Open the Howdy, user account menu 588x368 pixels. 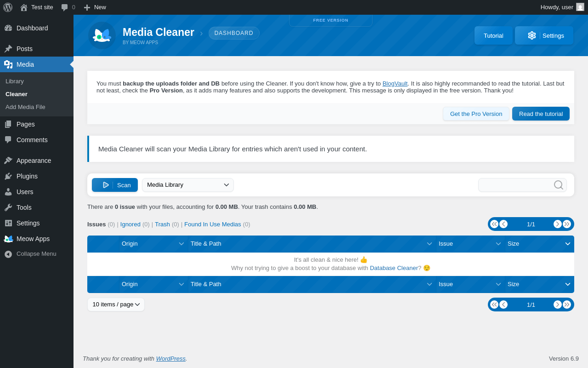coord(562,7)
